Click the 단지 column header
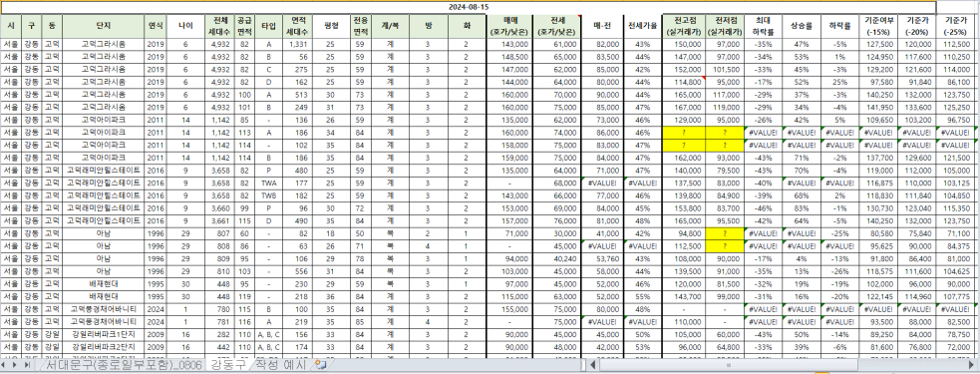 point(103,26)
